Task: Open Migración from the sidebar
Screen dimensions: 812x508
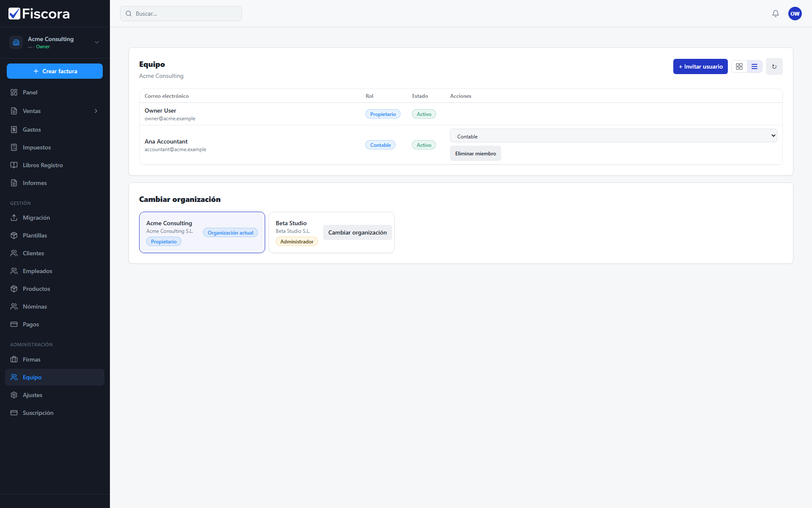Action: coord(55,218)
